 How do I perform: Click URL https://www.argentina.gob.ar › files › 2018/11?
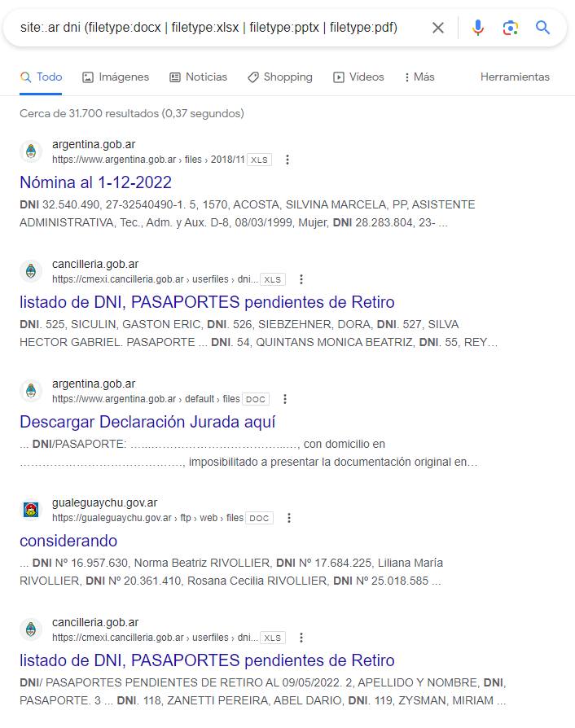[x=148, y=160]
